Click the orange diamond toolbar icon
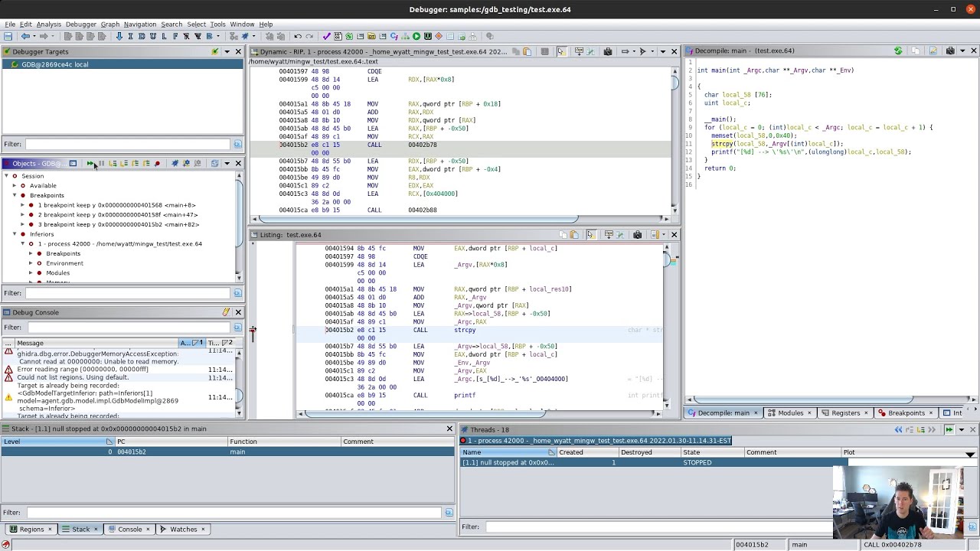The height and width of the screenshot is (551, 980). [438, 36]
